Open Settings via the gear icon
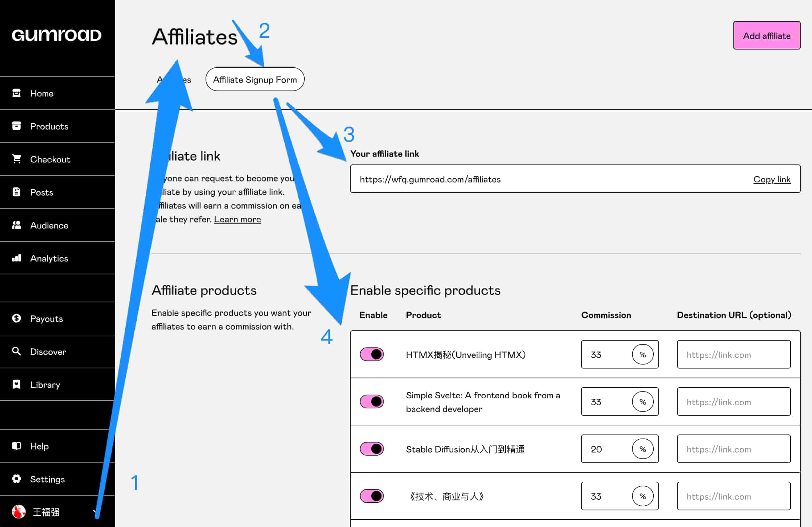This screenshot has height=527, width=812. (x=17, y=479)
